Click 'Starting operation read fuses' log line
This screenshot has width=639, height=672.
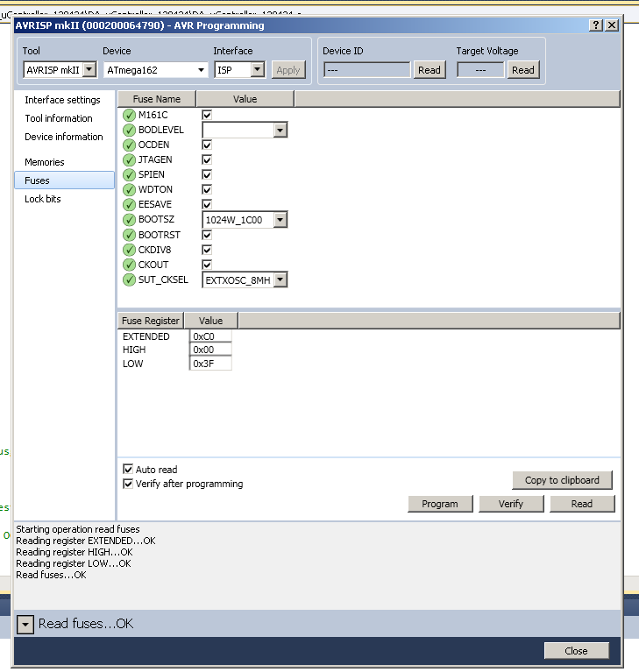pyautogui.click(x=78, y=529)
